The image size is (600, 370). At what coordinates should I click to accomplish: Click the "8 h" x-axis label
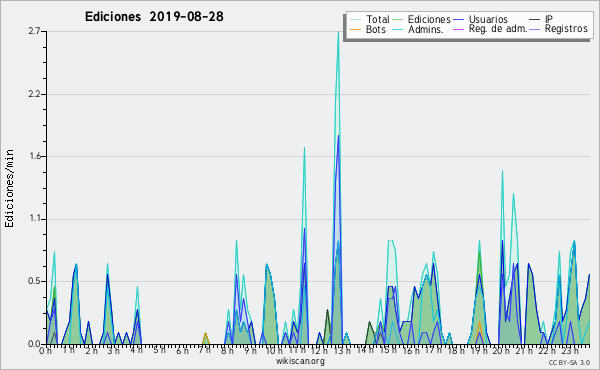click(x=227, y=351)
